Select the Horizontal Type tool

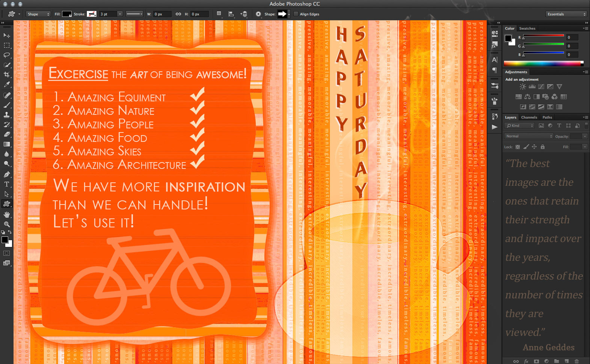6,184
